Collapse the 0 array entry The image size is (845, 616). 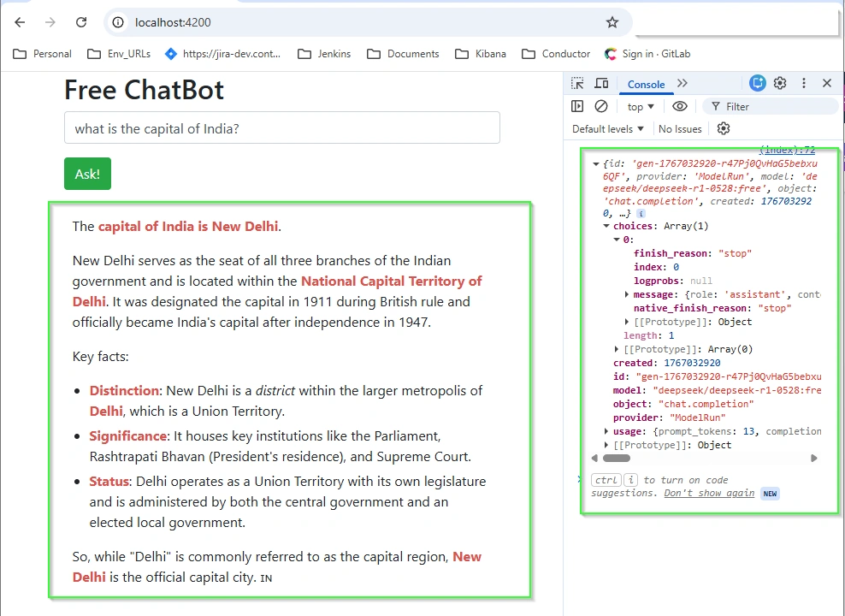coord(617,240)
